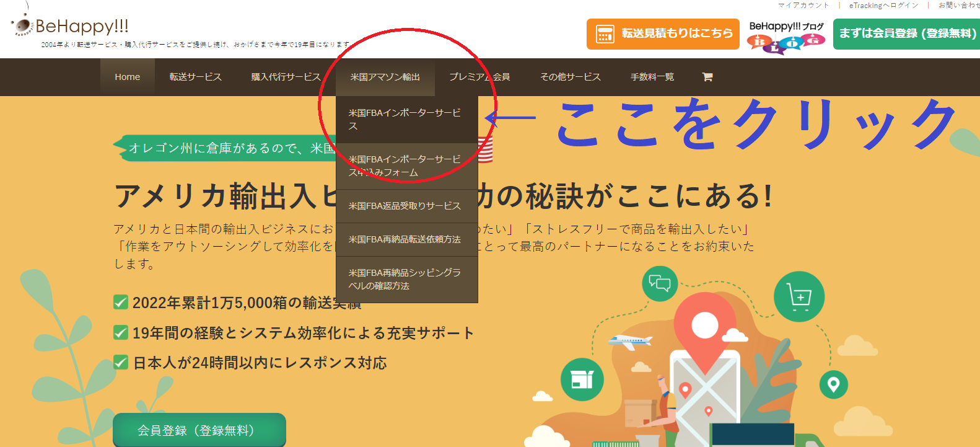Screen dimensions: 980x447
Task: Click the BeHappy!!! logo
Action: click(70, 25)
